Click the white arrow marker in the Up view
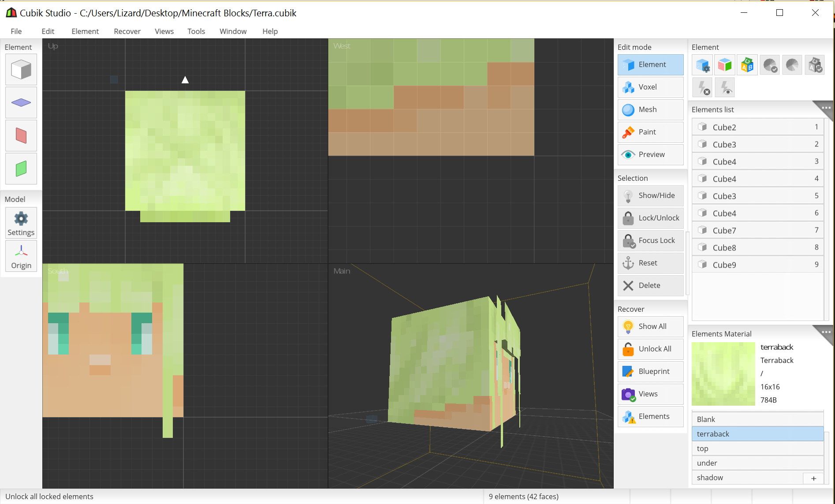 point(185,80)
